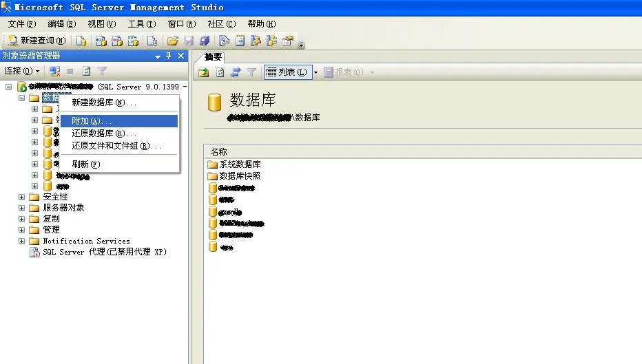
Task: Click the MDX query toolbar icon
Action: coord(101,41)
